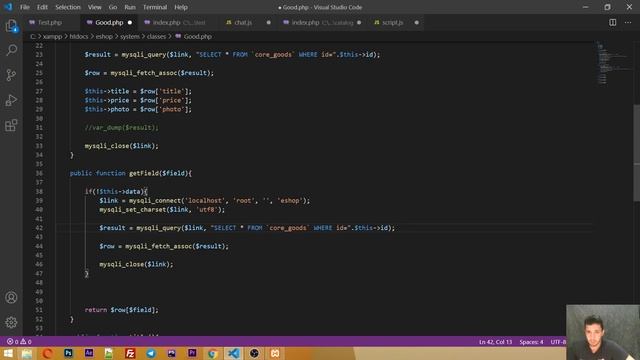
Task: Click the Split Editor Right icon
Action: pyautogui.click(x=613, y=22)
